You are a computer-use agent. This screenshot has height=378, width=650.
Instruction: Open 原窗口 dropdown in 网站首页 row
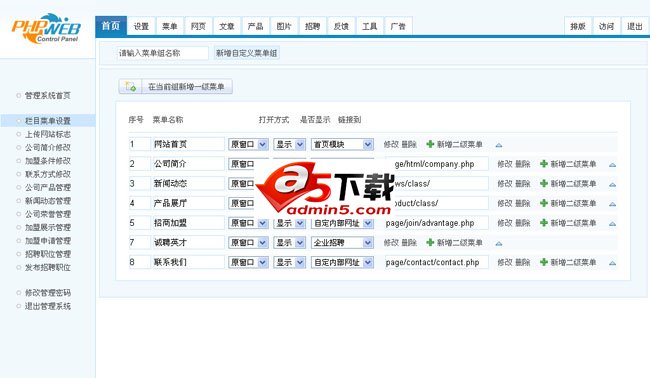coord(248,144)
